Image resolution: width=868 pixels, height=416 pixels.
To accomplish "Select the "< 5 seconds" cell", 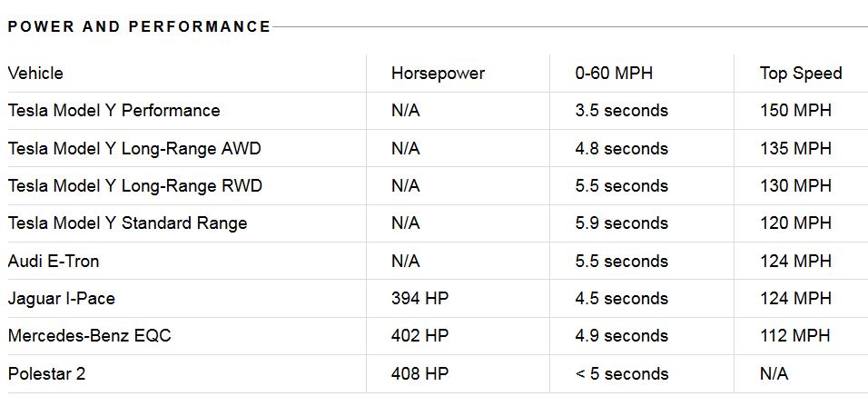I will (621, 374).
